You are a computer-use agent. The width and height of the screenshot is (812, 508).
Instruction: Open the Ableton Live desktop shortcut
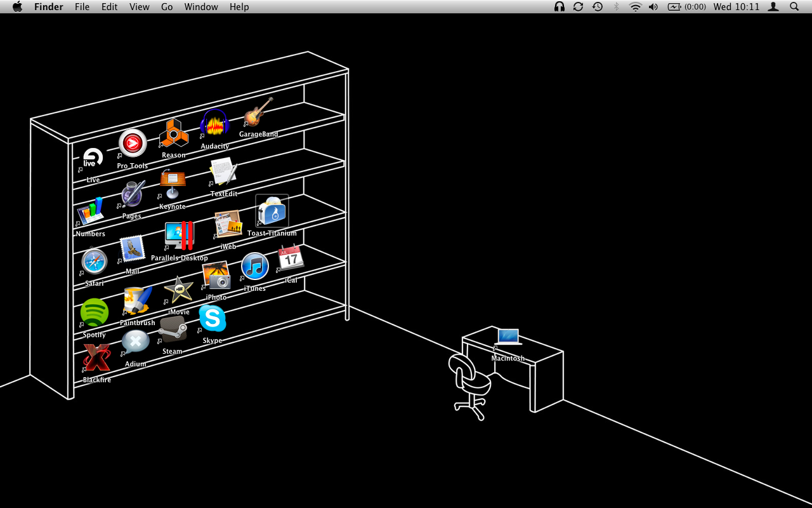pos(93,159)
